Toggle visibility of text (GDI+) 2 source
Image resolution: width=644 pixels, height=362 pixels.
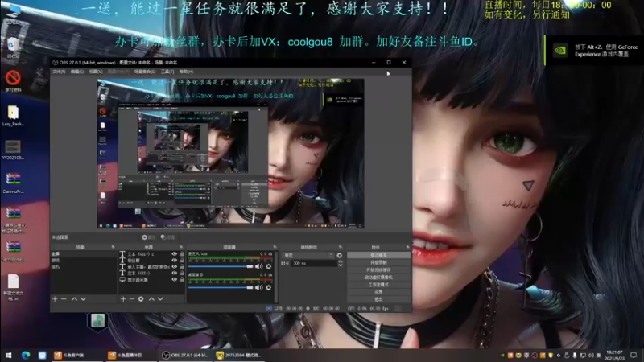click(x=174, y=254)
